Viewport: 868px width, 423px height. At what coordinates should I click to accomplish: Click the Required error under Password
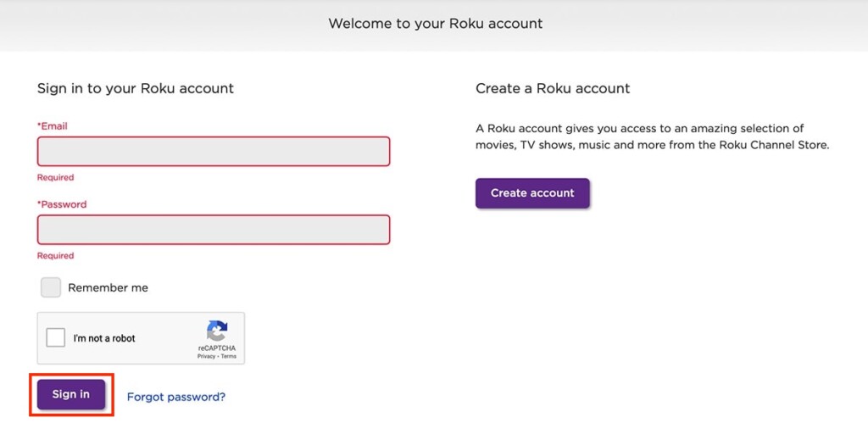(55, 256)
